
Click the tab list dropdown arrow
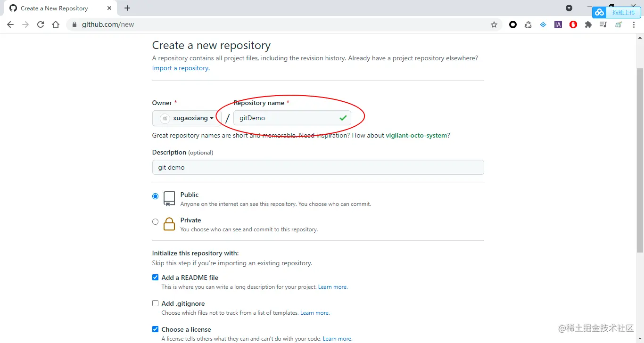[569, 8]
